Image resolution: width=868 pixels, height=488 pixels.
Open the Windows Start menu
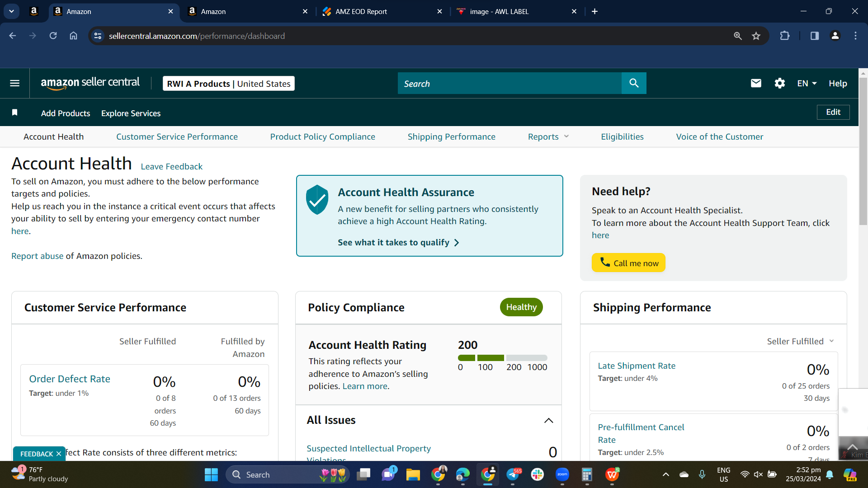211,474
